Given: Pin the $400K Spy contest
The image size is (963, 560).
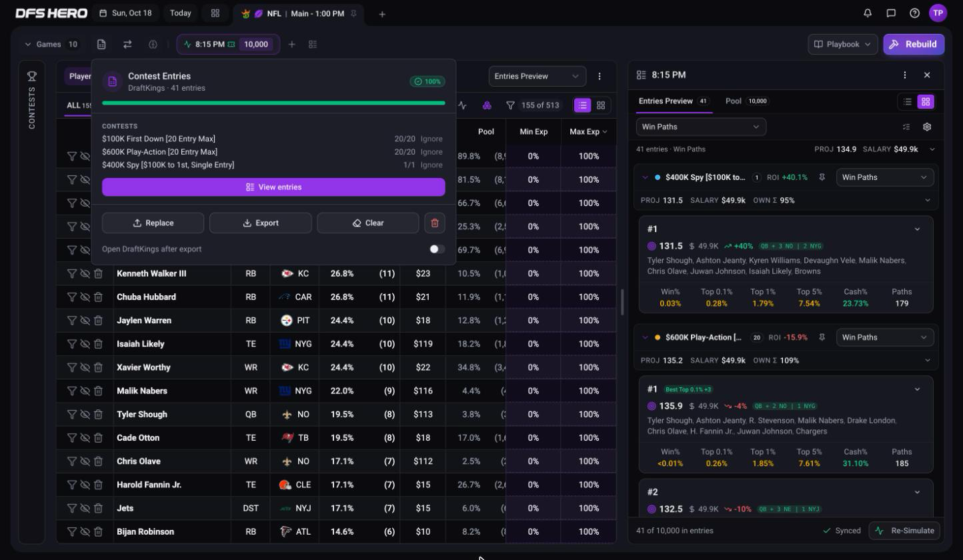Looking at the screenshot, I should 822,177.
